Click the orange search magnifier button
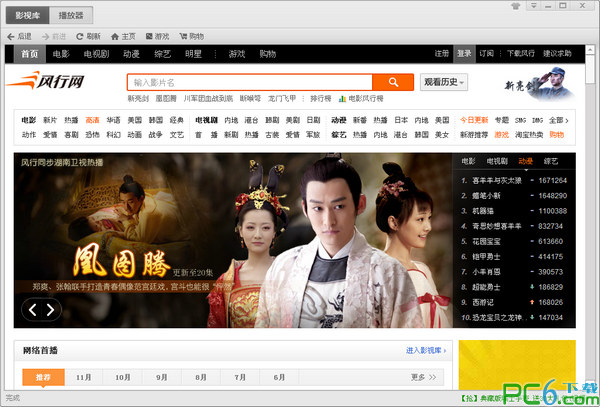 [393, 82]
